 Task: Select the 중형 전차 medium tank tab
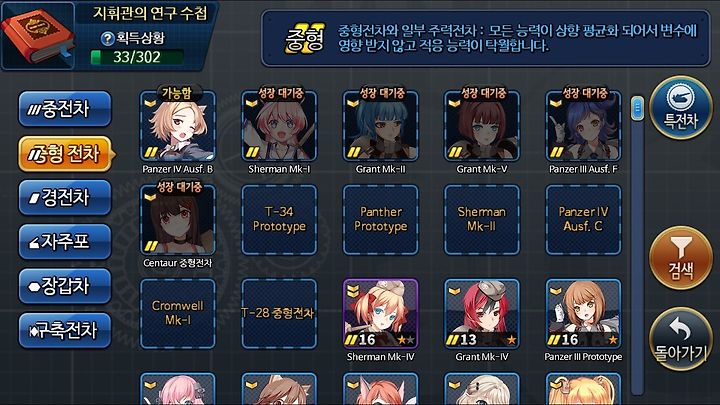point(66,154)
